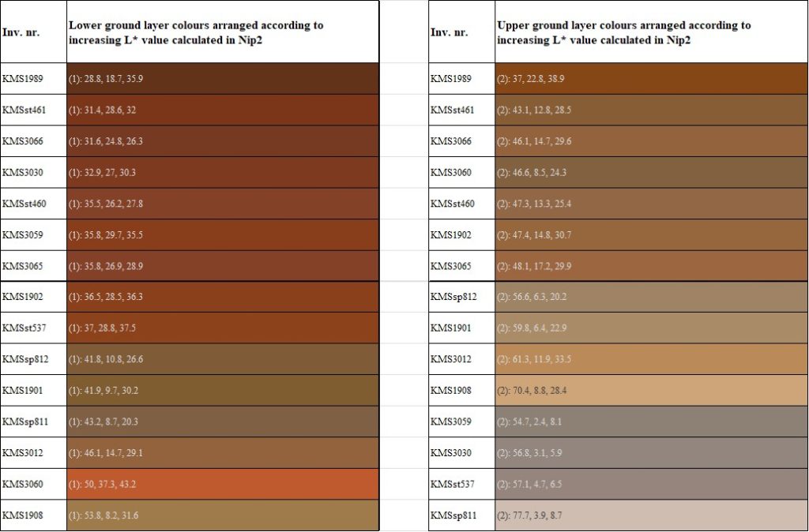Pick the olive-brown swatch 41.9, 9.7, 30.2
This screenshot has width=809, height=532.
point(223,391)
